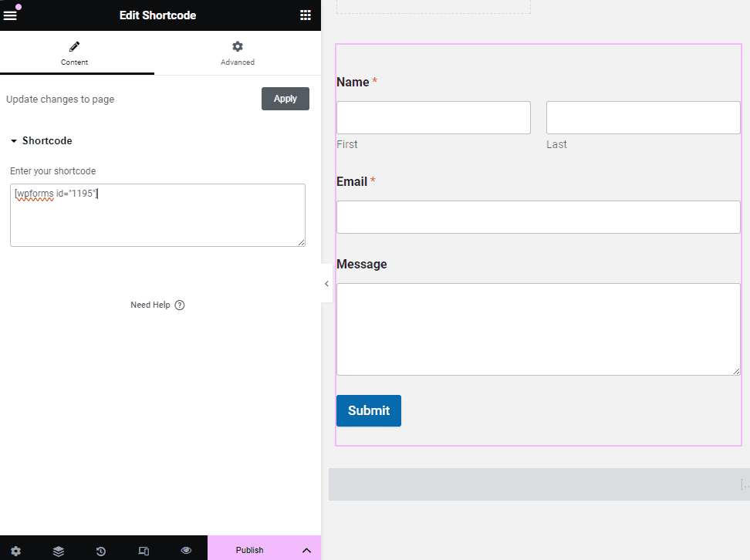This screenshot has height=560, width=750.
Task: Expand Publish save options arrow
Action: click(x=306, y=550)
